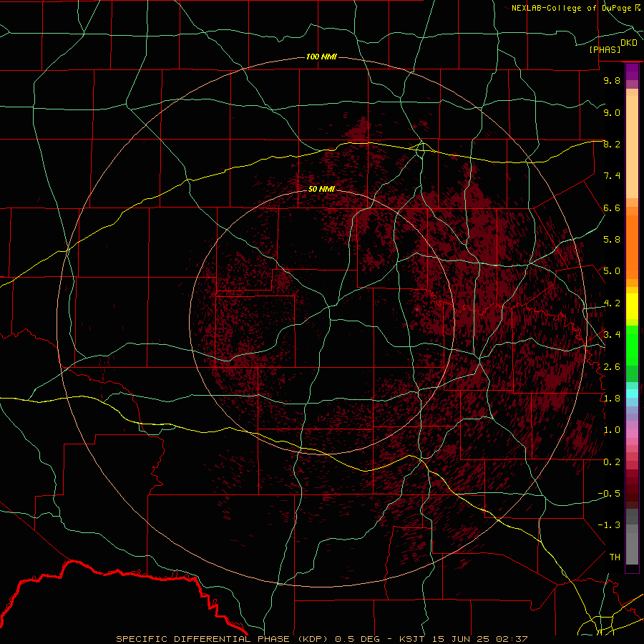Click the 7.4 value on the scale
Screen dimensions: 644x644
[612, 176]
